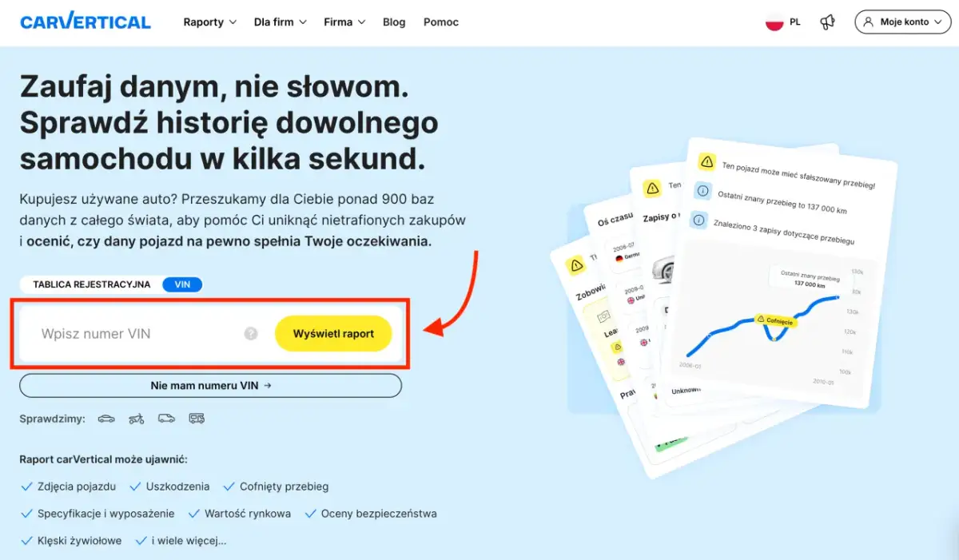Open the announcements megaphone icon

[827, 22]
